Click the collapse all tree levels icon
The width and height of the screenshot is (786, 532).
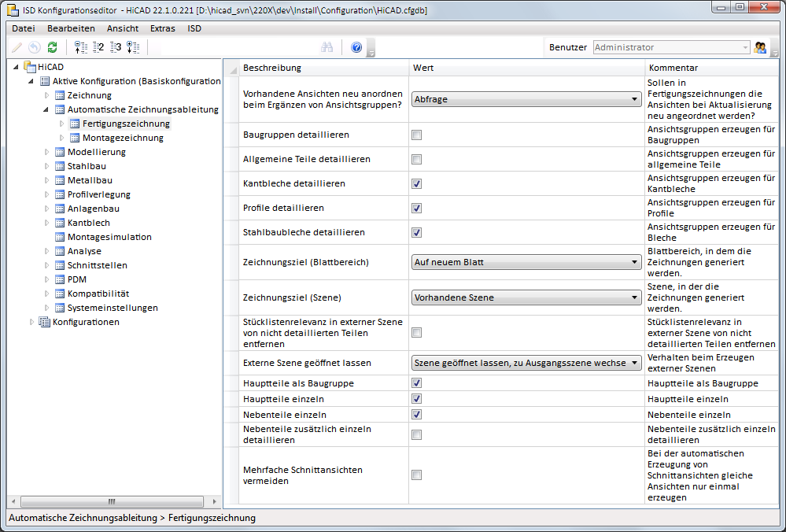pos(80,47)
